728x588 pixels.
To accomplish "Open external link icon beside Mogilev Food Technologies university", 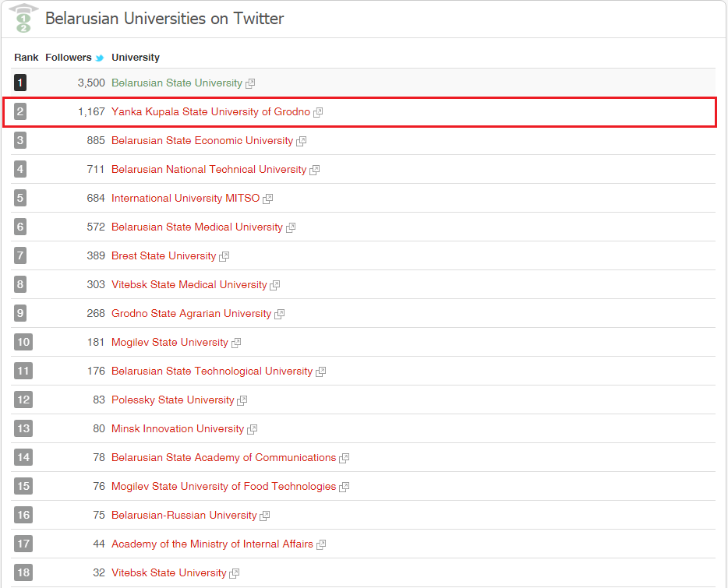I will (x=344, y=487).
